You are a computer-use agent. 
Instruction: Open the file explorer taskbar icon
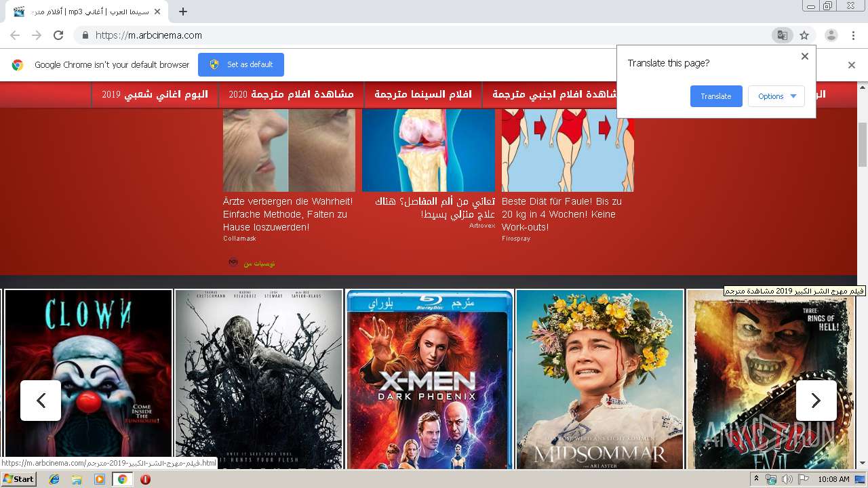coord(77,479)
